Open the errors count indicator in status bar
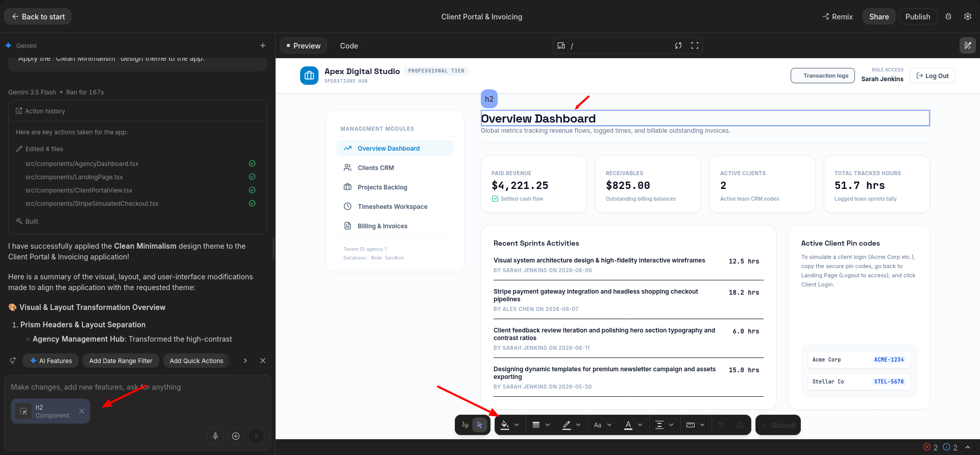Screen dimensions: 980x455 coord(930,447)
